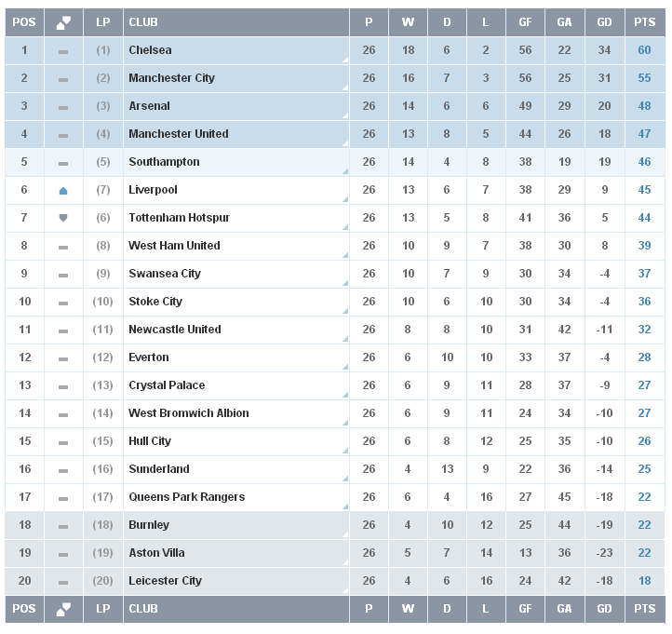The height and width of the screenshot is (634, 672).
Task: Expand the Chelsea row corner triangle
Action: (x=345, y=60)
